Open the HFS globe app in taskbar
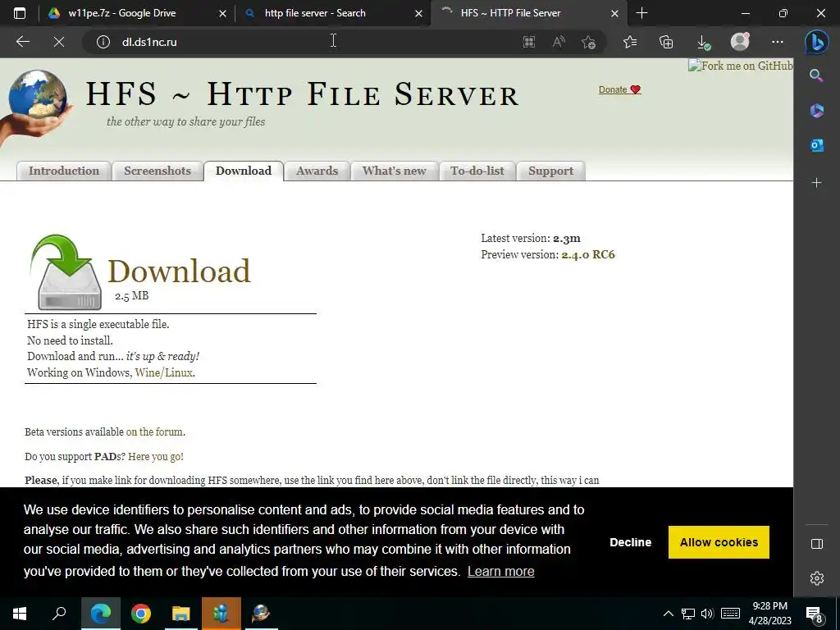 pos(261,614)
